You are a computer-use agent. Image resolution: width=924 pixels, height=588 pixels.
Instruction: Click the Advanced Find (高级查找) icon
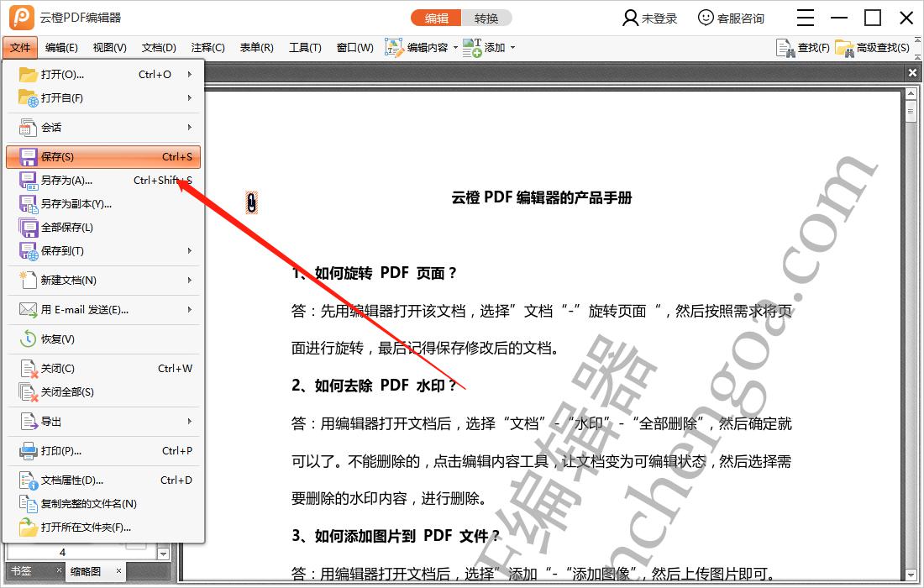click(x=844, y=48)
